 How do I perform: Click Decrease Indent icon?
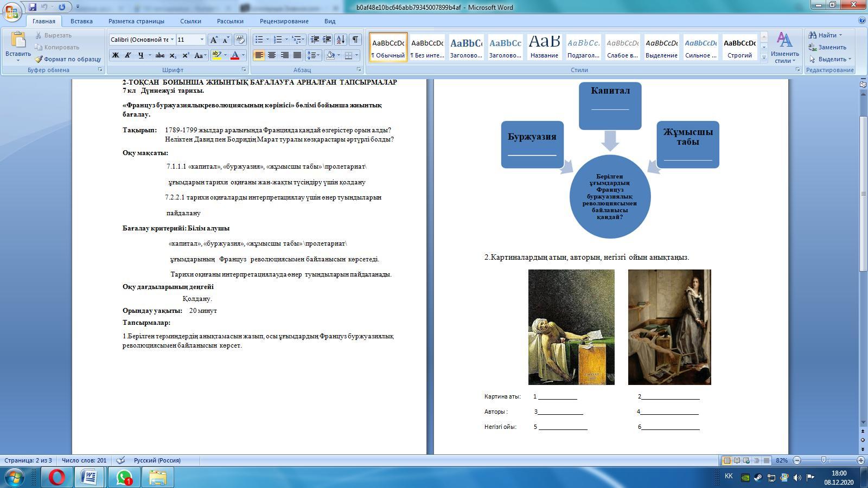pos(315,40)
